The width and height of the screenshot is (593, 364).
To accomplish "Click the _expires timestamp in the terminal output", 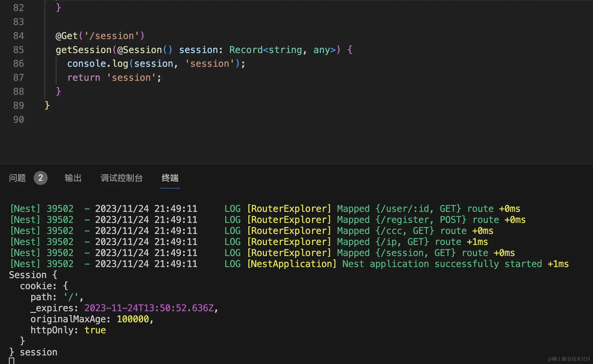I will pos(149,308).
